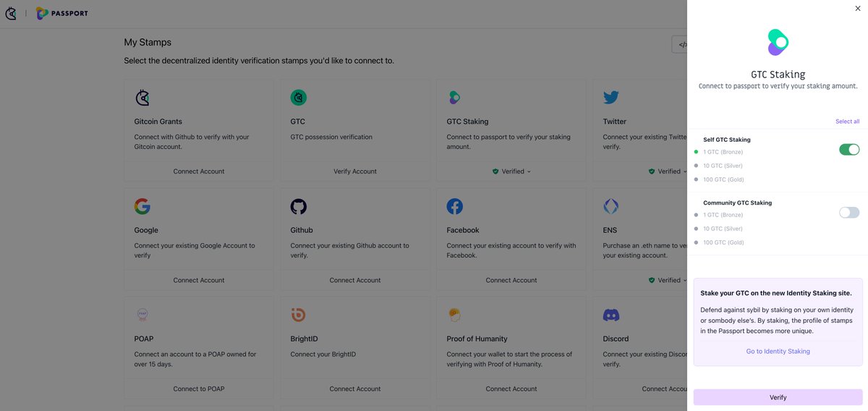
Task: Click the POAP stamp icon
Action: 142,315
